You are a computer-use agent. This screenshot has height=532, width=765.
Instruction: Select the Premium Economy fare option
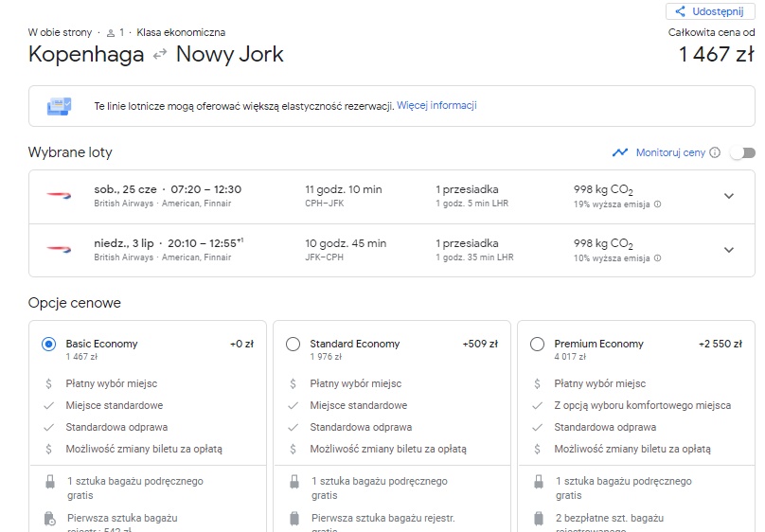537,345
